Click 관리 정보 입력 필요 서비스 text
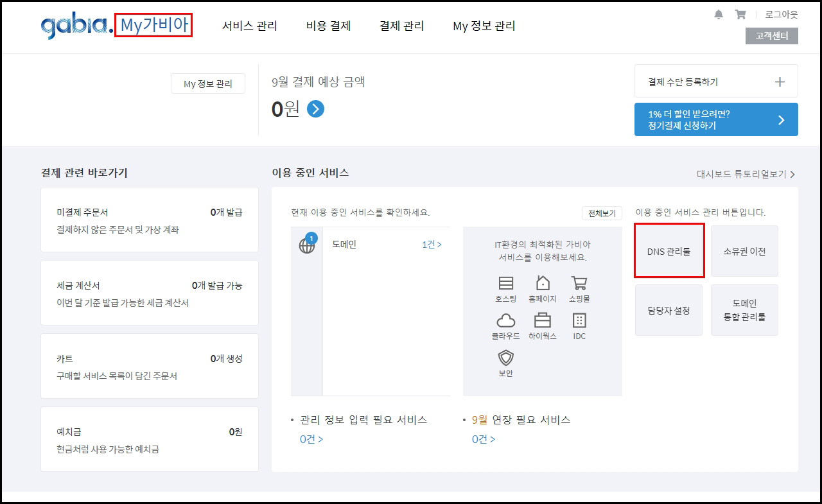Screen dimensions: 822x504 point(363,420)
